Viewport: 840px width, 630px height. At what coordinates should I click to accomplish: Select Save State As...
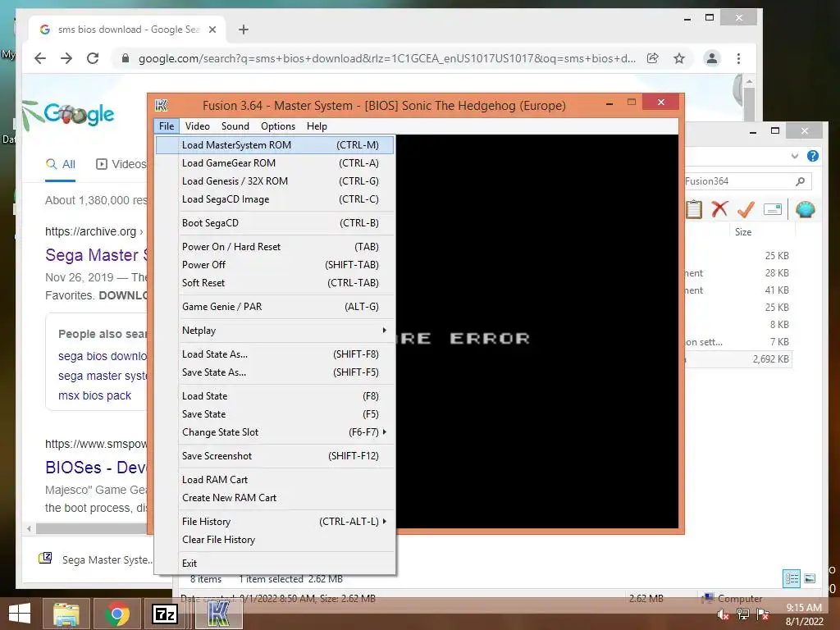pyautogui.click(x=275, y=372)
